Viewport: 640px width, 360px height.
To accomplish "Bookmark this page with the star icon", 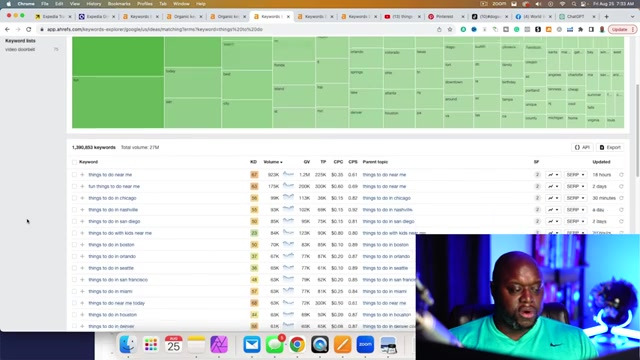I will click(450, 29).
